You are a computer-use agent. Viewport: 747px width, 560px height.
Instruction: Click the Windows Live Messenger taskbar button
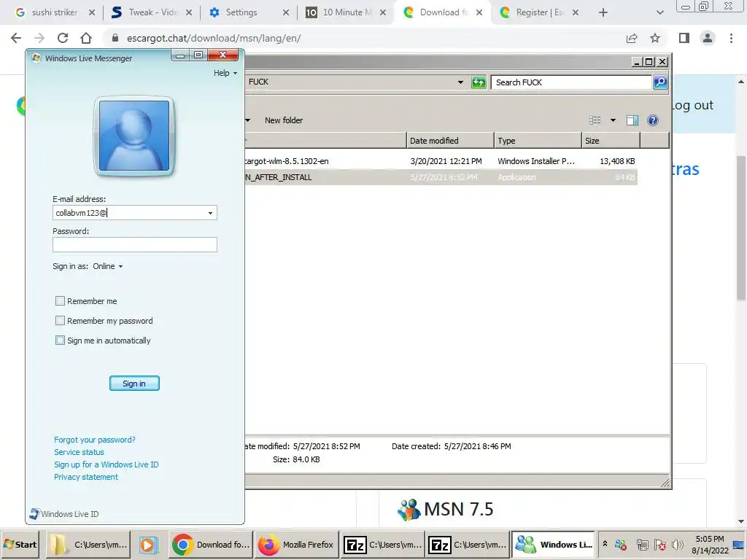click(554, 545)
